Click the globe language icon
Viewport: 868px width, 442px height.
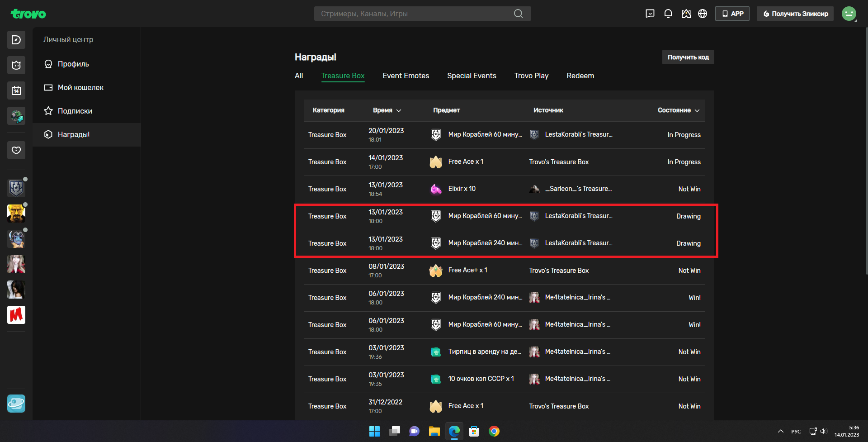point(702,14)
